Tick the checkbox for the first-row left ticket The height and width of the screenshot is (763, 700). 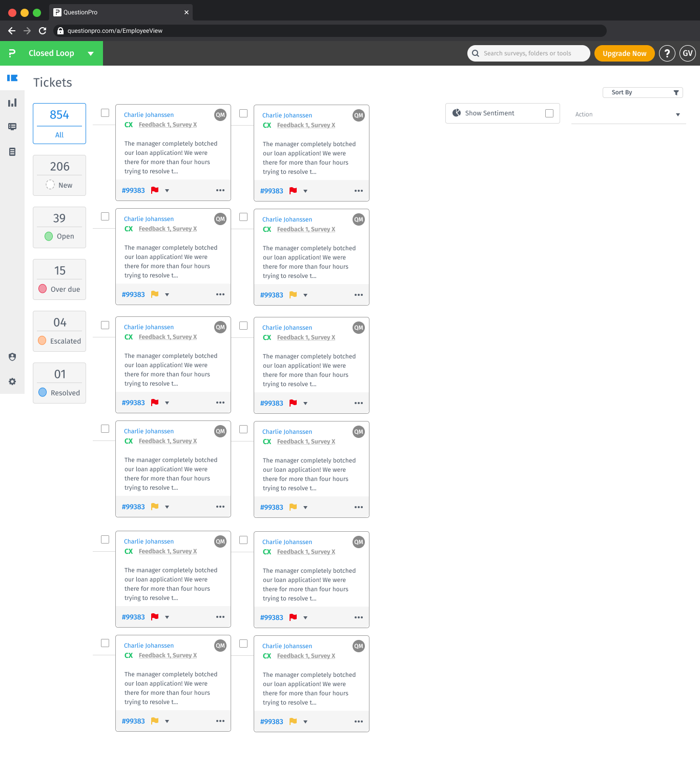(x=105, y=113)
